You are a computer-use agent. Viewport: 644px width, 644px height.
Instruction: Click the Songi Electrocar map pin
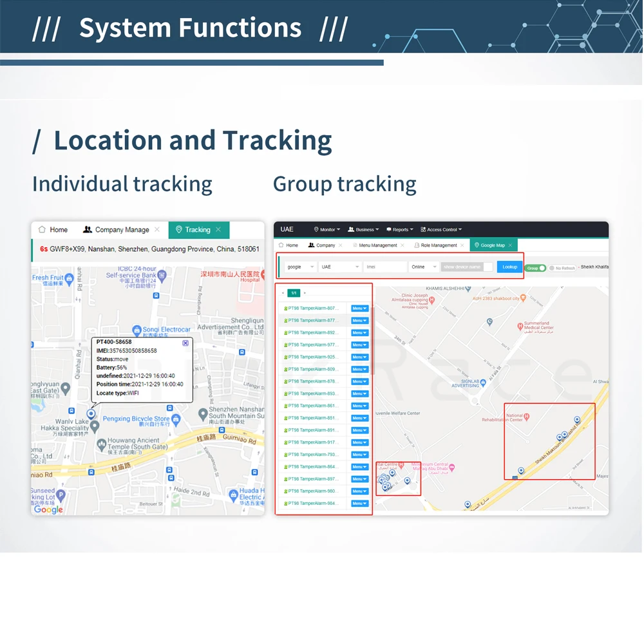pyautogui.click(x=137, y=330)
